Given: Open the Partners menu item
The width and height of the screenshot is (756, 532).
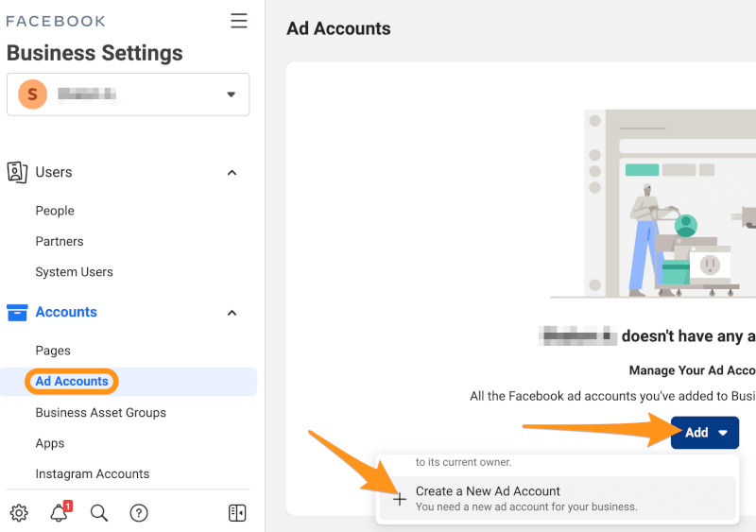Looking at the screenshot, I should (x=60, y=241).
